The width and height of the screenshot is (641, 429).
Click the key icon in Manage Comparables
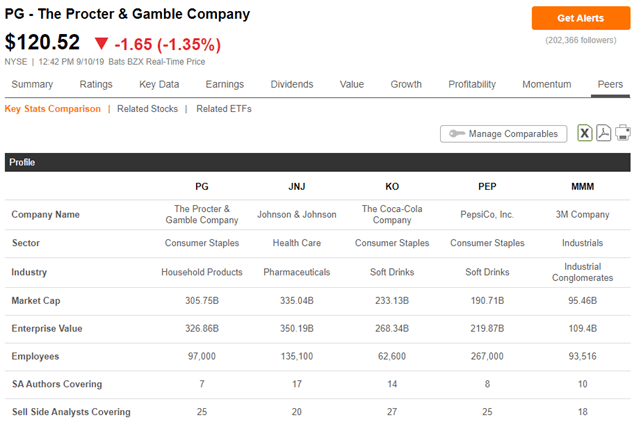click(x=456, y=133)
